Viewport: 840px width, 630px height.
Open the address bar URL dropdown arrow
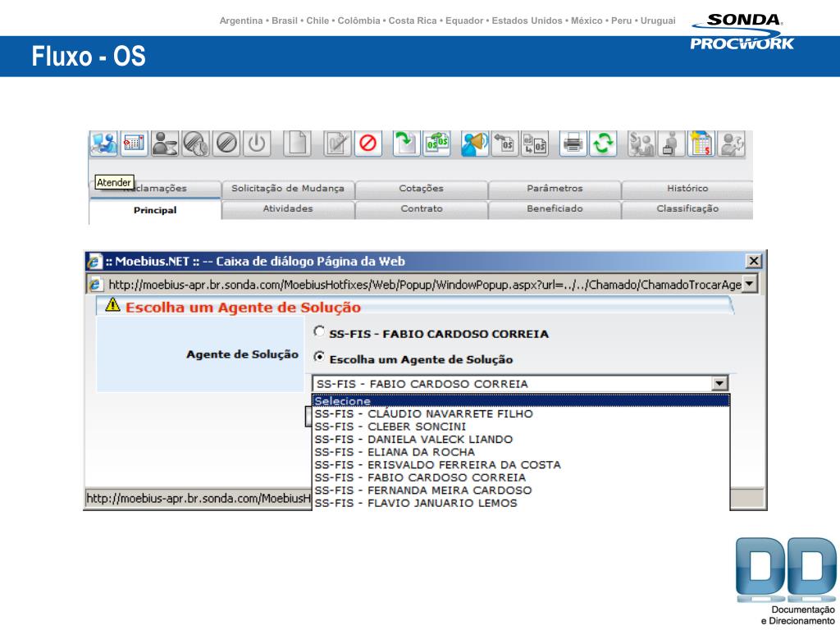click(750, 284)
